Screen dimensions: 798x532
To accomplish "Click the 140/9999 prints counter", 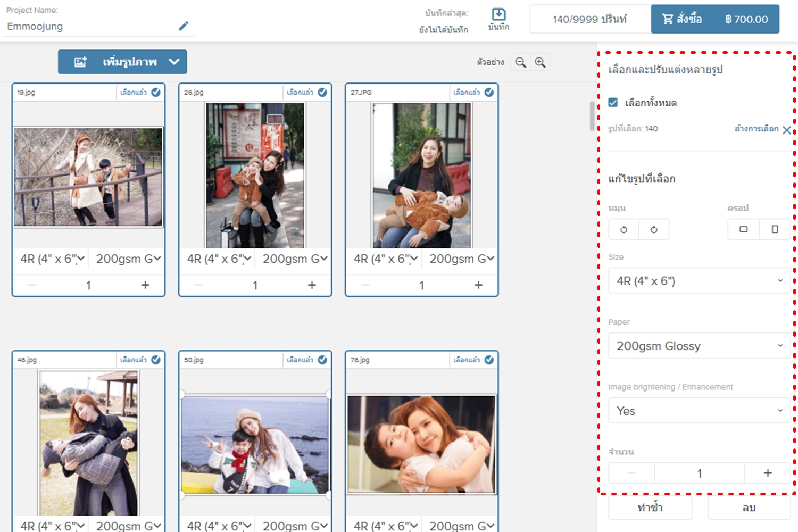I will coord(590,19).
